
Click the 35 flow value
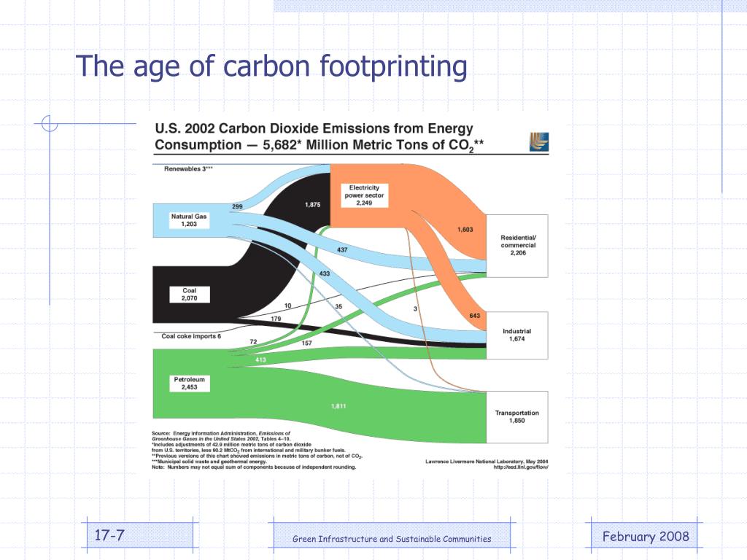(x=338, y=307)
